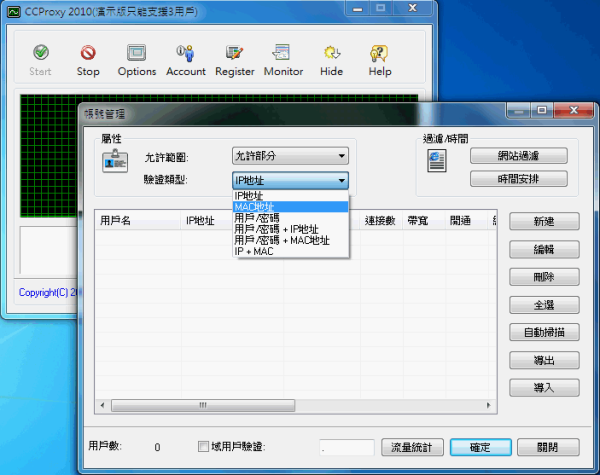This screenshot has width=600, height=475.
Task: Open the Account toolbar icon
Action: coord(186,60)
